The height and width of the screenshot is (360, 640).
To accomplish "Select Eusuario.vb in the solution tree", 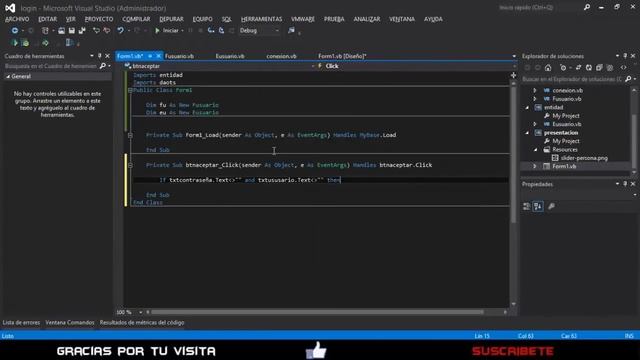I will point(567,124).
